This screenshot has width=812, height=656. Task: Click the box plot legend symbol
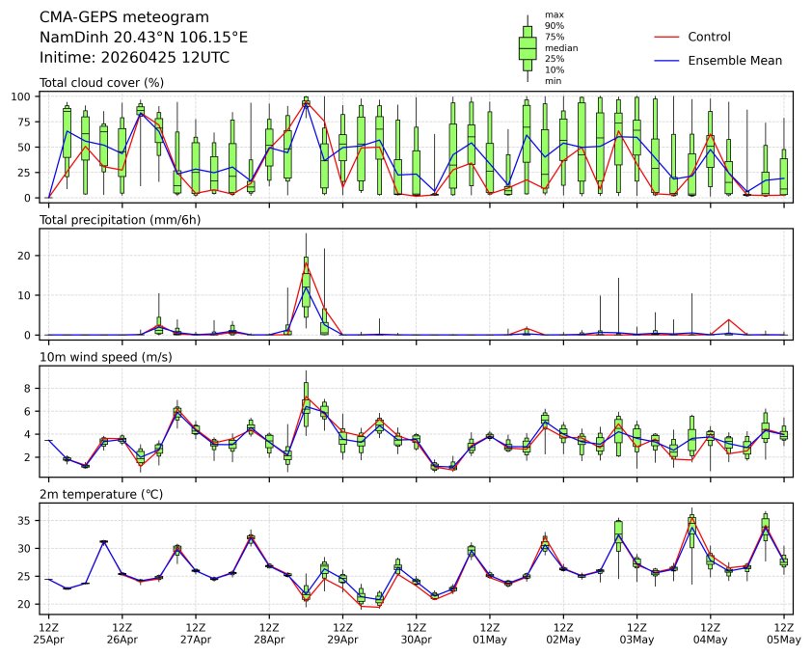(528, 47)
